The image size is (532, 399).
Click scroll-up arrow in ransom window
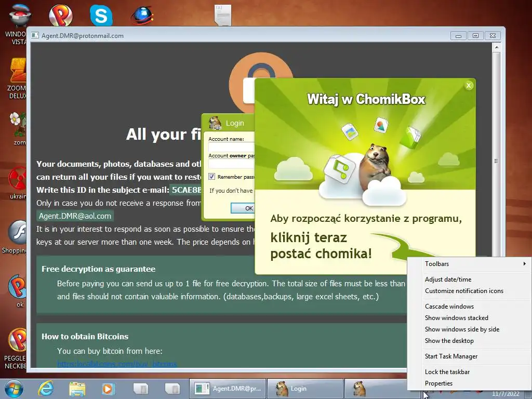[496, 47]
